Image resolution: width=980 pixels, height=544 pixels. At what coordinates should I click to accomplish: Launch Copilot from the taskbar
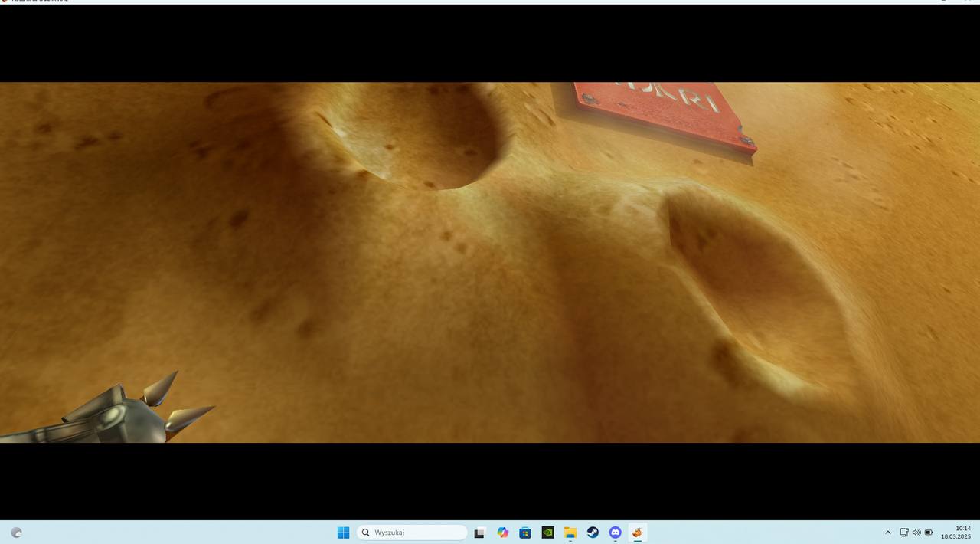pos(502,533)
